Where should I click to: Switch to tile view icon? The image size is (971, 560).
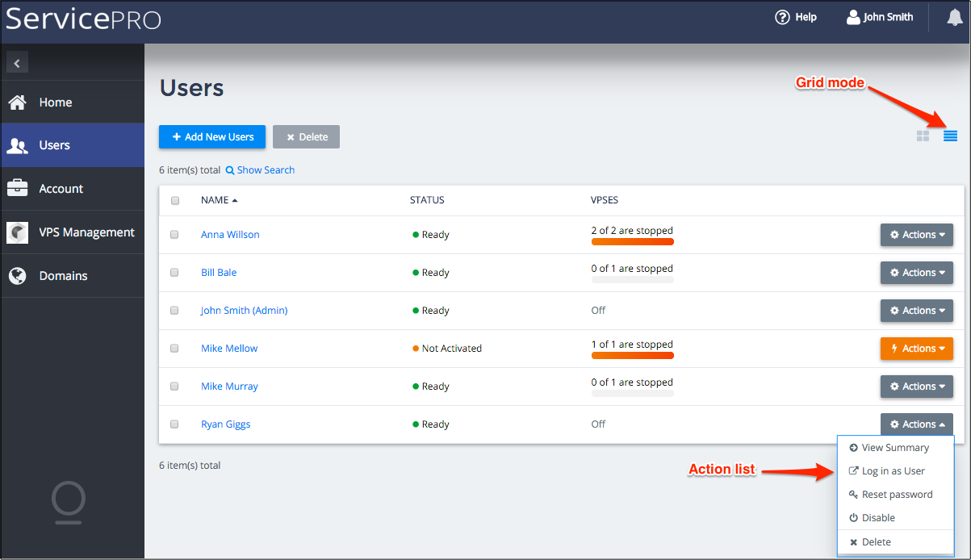click(923, 136)
